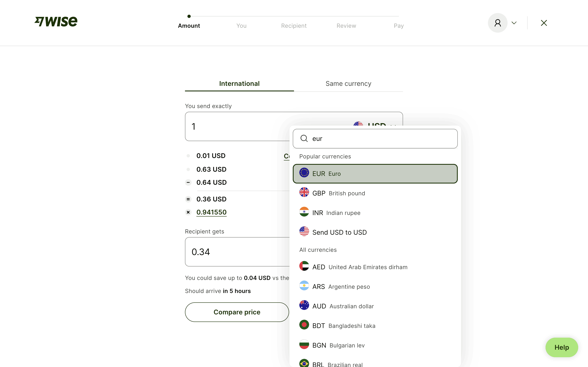
Task: Click the search magnifier icon
Action: point(304,138)
